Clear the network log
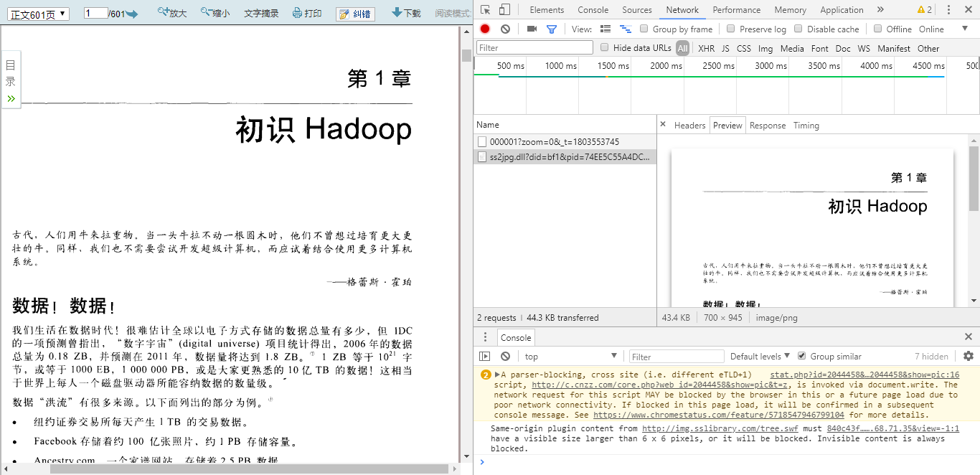Screen dimensions: 980x475 click(x=505, y=29)
